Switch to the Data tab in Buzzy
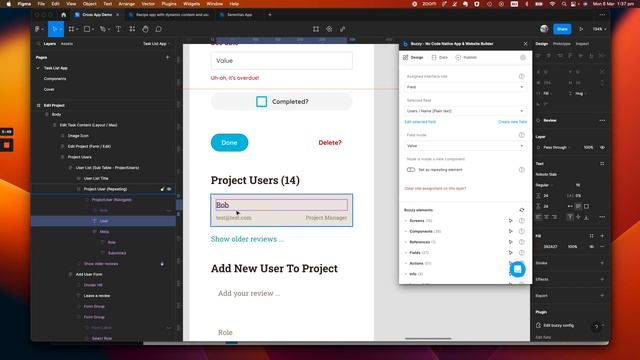 440,58
